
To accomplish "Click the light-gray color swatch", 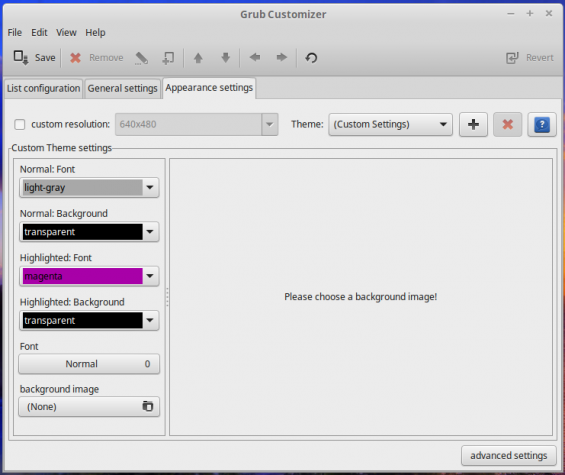I will tap(83, 187).
